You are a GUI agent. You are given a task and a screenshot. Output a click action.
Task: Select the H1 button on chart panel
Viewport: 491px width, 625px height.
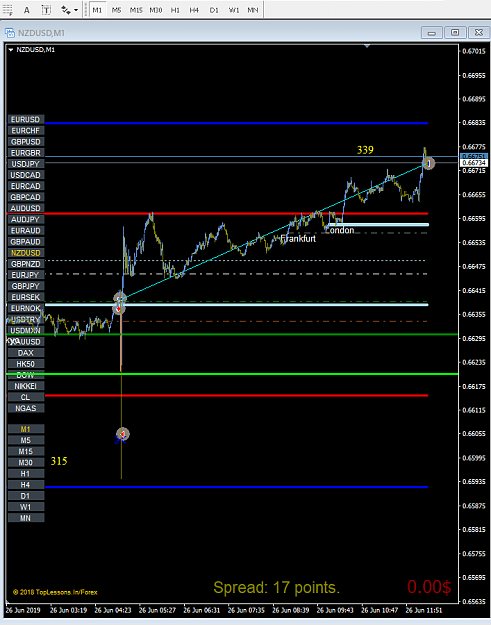coord(26,474)
